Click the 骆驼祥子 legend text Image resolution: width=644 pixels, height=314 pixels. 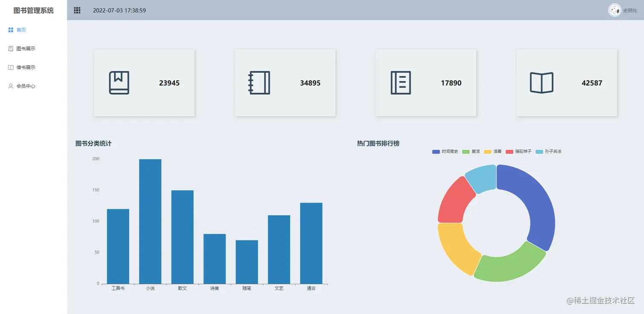[x=523, y=151]
